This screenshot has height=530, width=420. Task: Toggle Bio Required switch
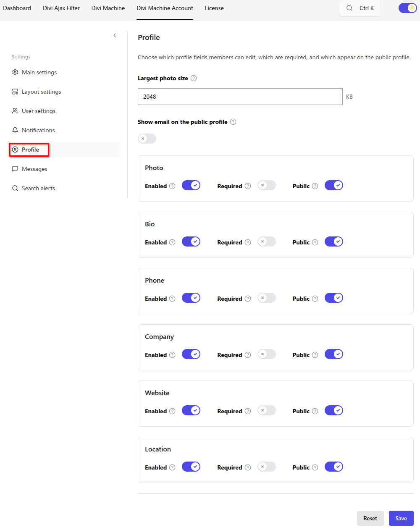click(267, 241)
